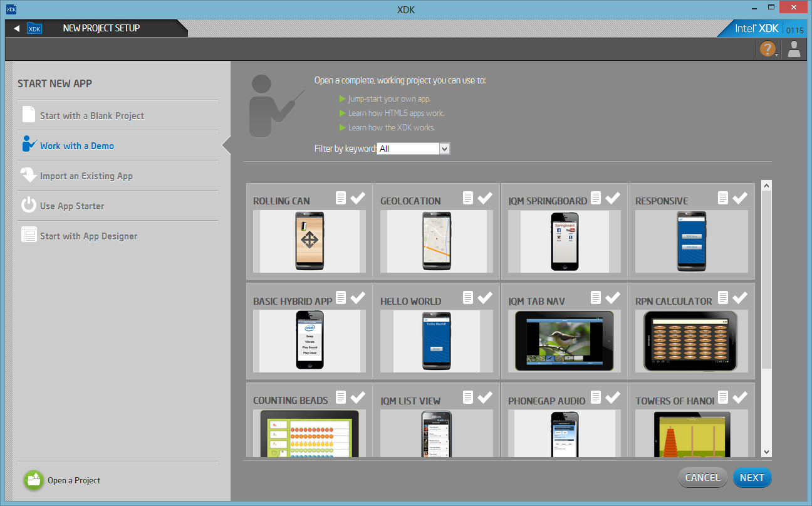Open the user account profile icon
812x506 pixels.
(x=794, y=49)
